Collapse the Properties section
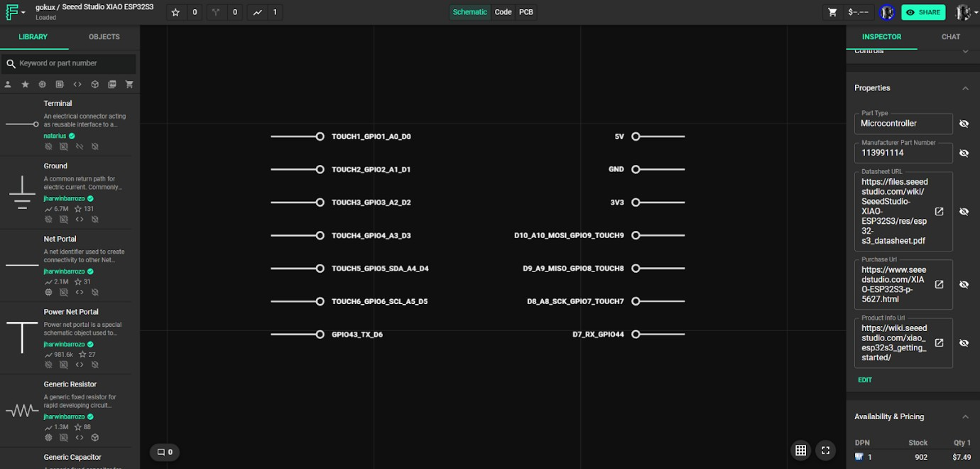This screenshot has height=469, width=980. 965,88
